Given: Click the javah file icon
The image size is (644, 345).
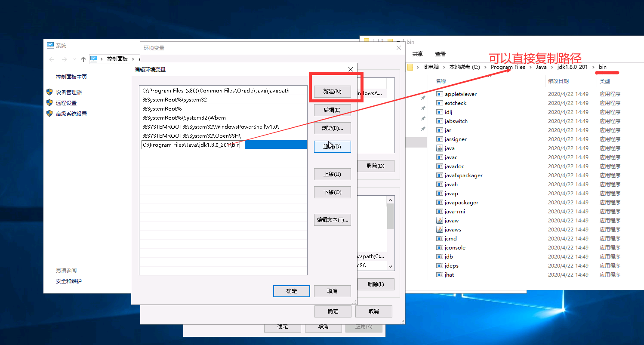Looking at the screenshot, I should tap(440, 184).
